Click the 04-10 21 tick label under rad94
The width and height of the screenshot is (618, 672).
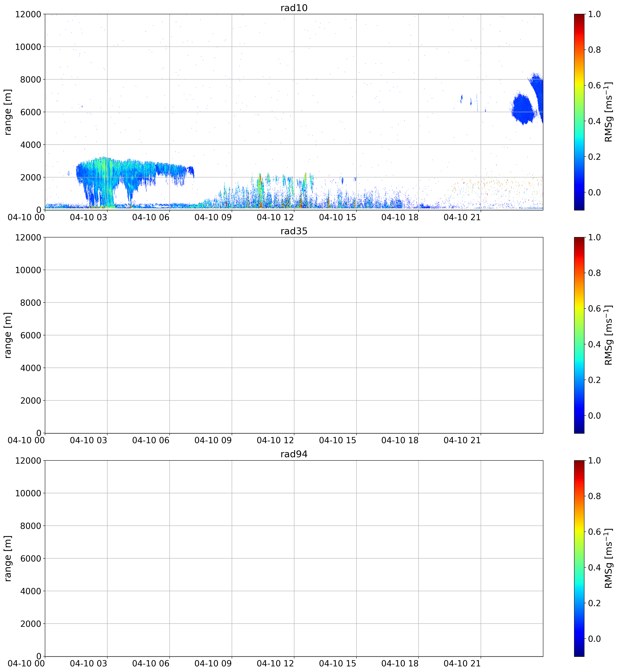click(462, 663)
